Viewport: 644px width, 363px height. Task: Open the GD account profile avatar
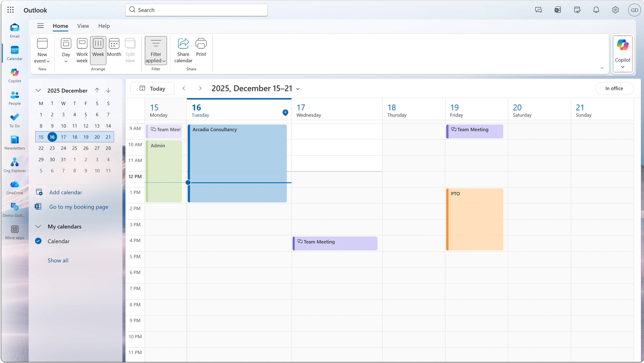(x=634, y=10)
